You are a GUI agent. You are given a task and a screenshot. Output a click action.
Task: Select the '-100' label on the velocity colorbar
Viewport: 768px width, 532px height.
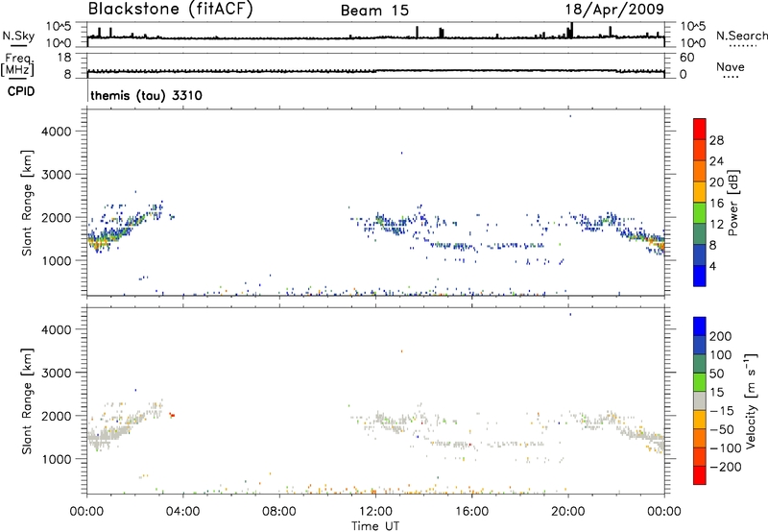pyautogui.click(x=726, y=448)
